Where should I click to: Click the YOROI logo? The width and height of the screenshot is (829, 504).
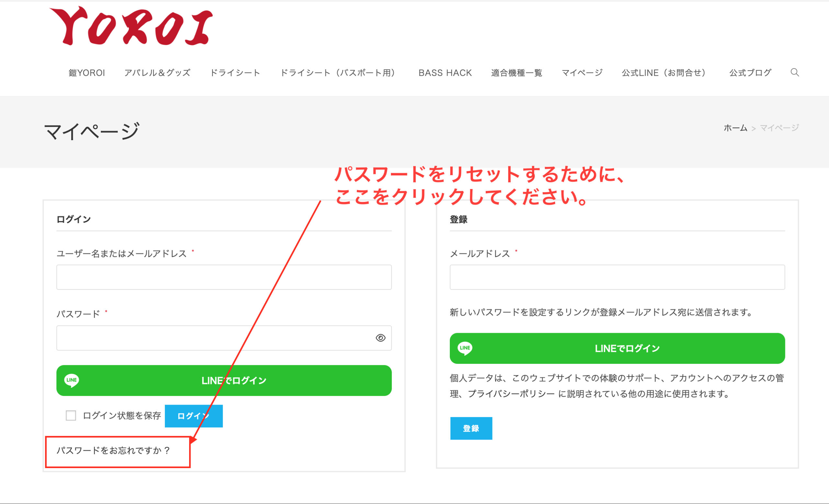[131, 26]
